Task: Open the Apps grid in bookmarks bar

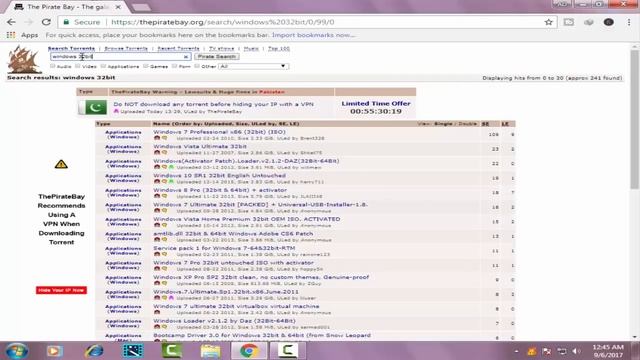Action: pos(22,35)
